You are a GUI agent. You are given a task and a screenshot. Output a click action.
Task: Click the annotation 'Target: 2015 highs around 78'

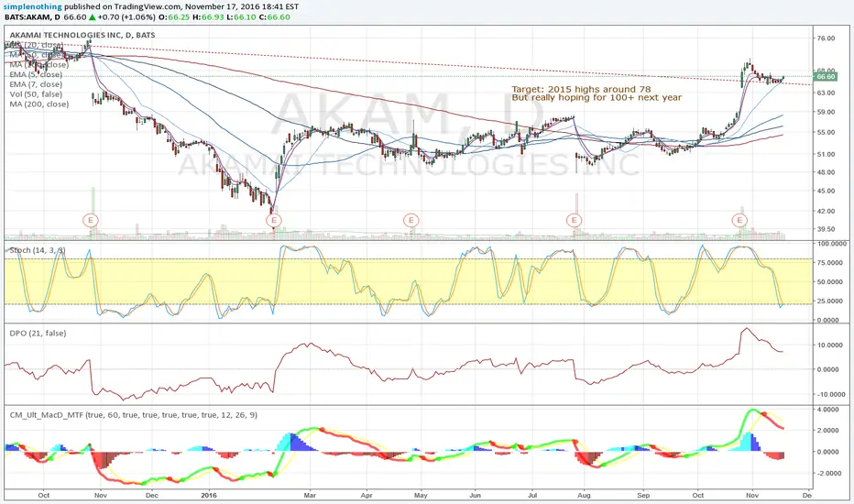(x=581, y=90)
